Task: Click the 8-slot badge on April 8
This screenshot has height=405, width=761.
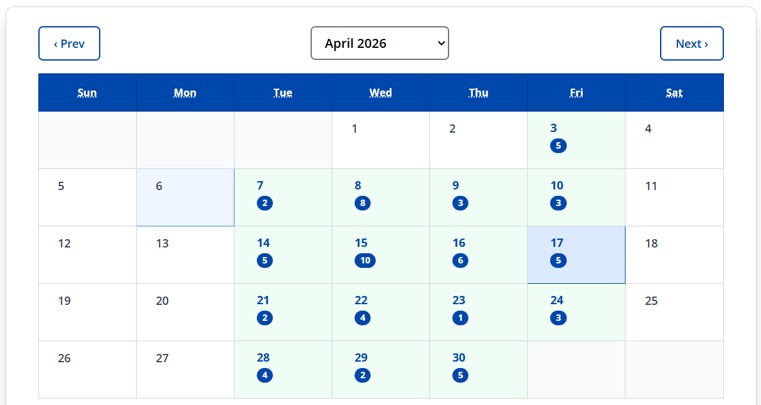Action: [362, 203]
